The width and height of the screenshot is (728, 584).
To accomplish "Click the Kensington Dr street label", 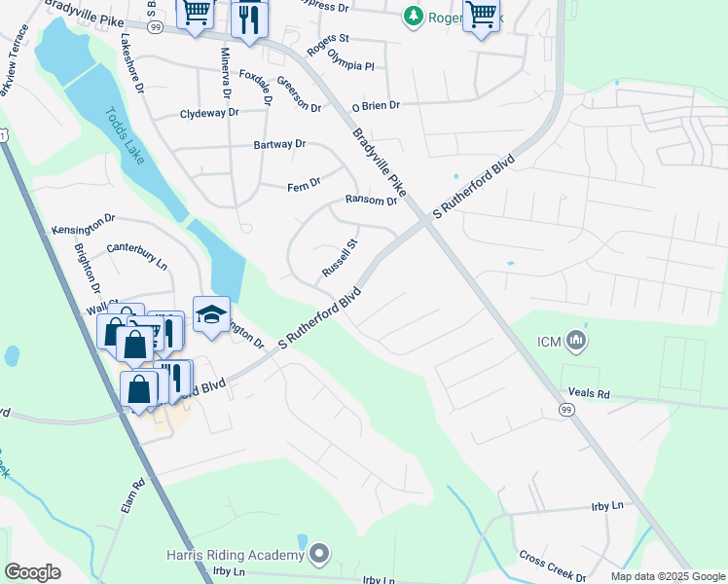I will [83, 224].
